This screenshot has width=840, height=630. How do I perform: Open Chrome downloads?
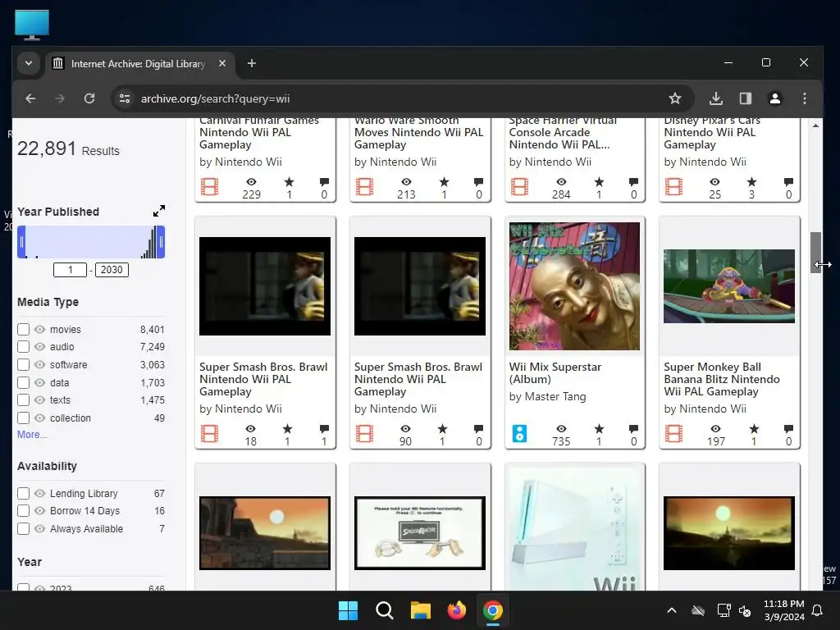[x=715, y=98]
